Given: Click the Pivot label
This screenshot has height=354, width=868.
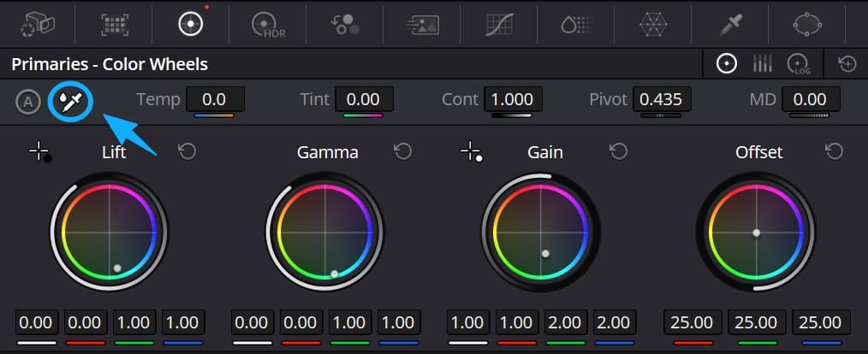Looking at the screenshot, I should coord(609,99).
